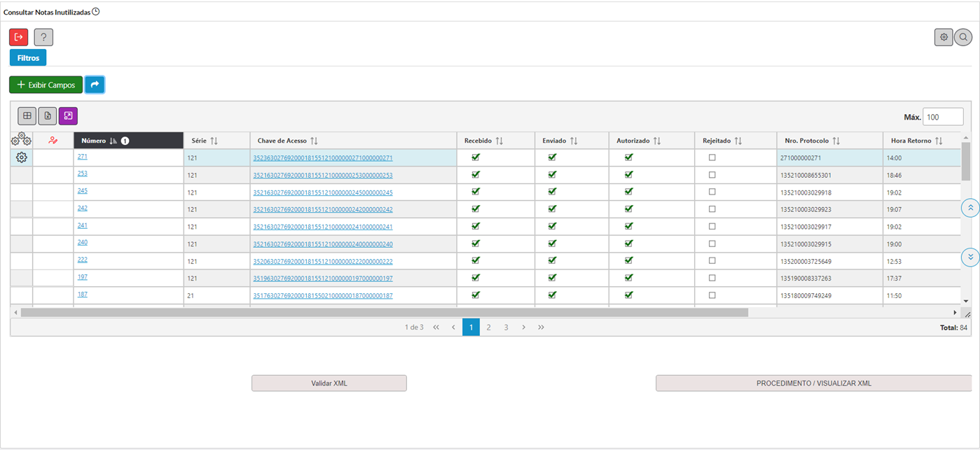Screen dimensions: 980x450
Task: Toggle Rejeitado checkbox for note 197
Action: [712, 278]
